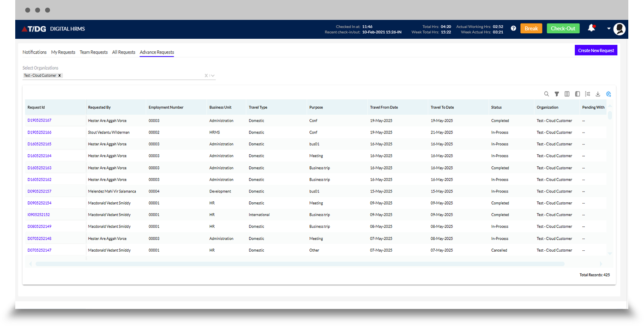Click the group-by icon in table toolbar

(x=588, y=94)
